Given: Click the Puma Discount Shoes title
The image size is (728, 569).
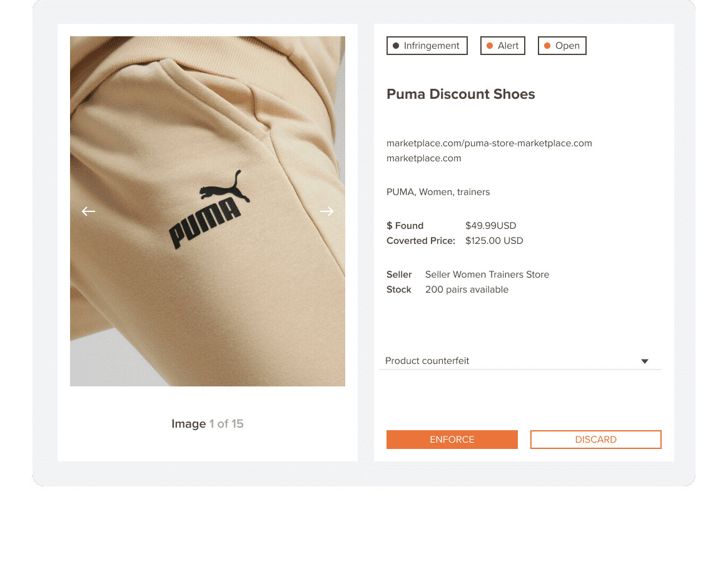Looking at the screenshot, I should (x=460, y=94).
